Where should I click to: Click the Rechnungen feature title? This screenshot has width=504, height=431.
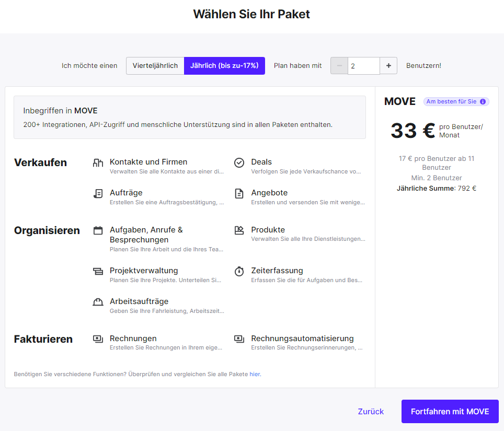(x=133, y=338)
